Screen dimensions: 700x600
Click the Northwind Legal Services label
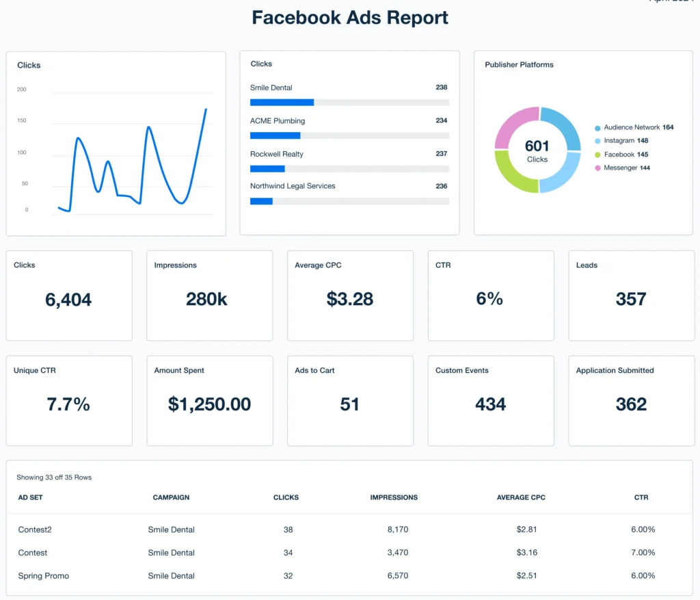coord(293,186)
